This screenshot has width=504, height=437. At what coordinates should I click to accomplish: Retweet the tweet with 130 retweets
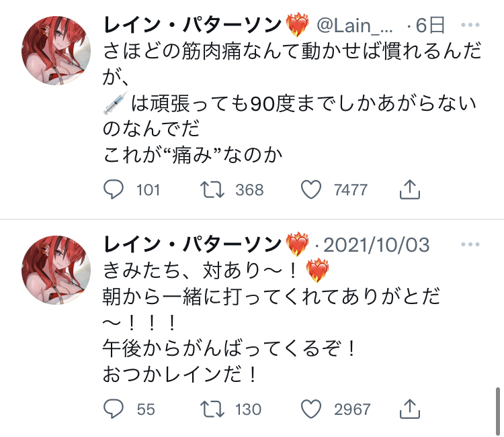click(x=212, y=409)
